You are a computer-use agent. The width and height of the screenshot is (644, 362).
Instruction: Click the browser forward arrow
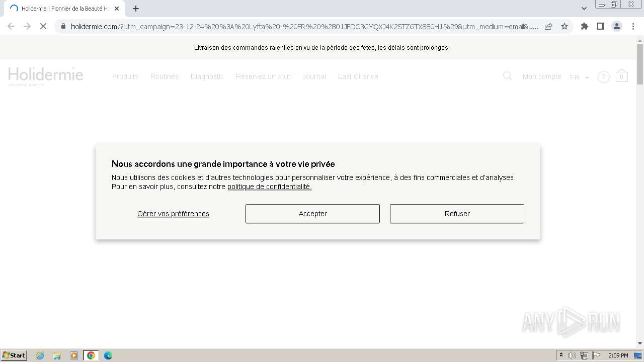27,26
